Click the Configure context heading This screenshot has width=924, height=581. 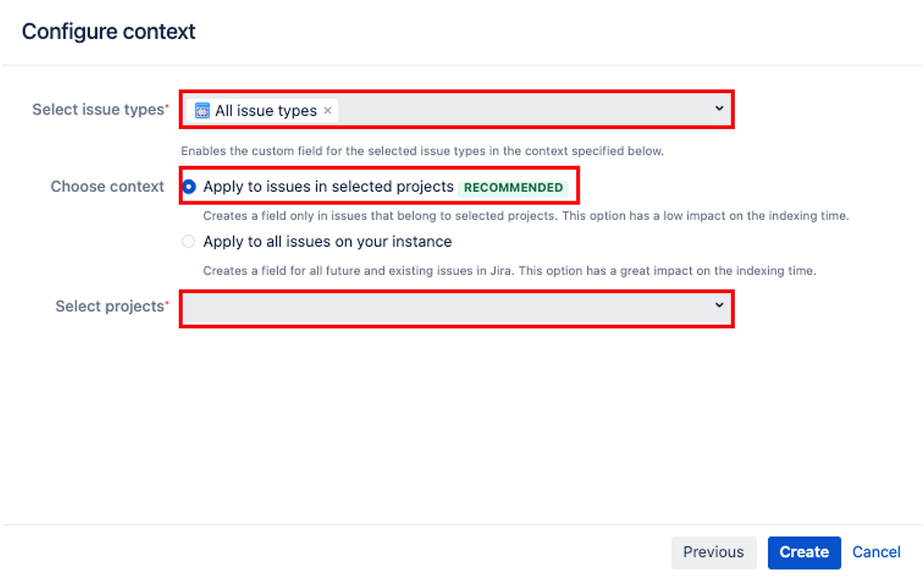tap(108, 32)
